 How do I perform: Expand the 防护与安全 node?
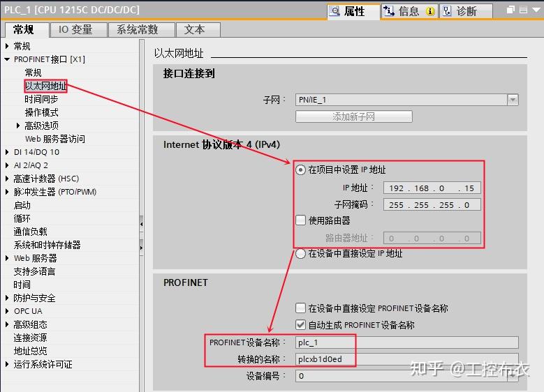(7, 298)
